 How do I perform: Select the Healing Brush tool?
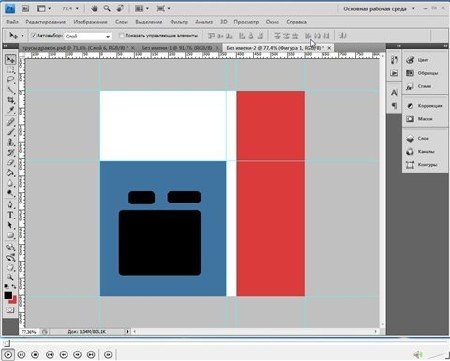click(x=10, y=122)
